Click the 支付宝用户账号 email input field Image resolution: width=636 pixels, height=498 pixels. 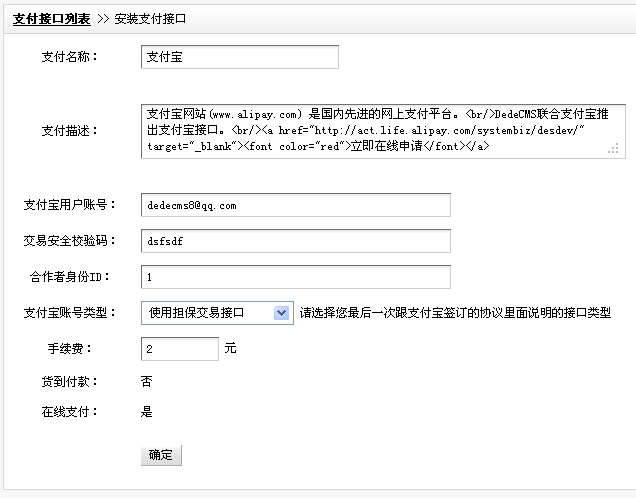(x=296, y=205)
